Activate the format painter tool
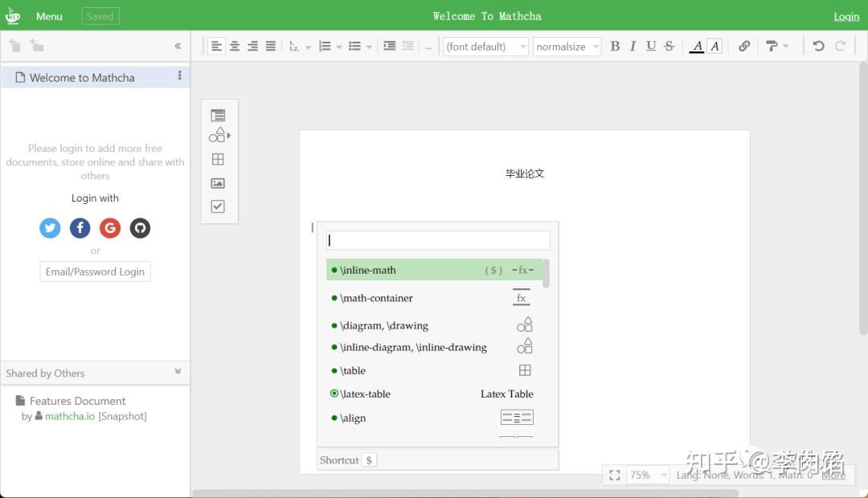This screenshot has width=868, height=498. click(x=772, y=46)
